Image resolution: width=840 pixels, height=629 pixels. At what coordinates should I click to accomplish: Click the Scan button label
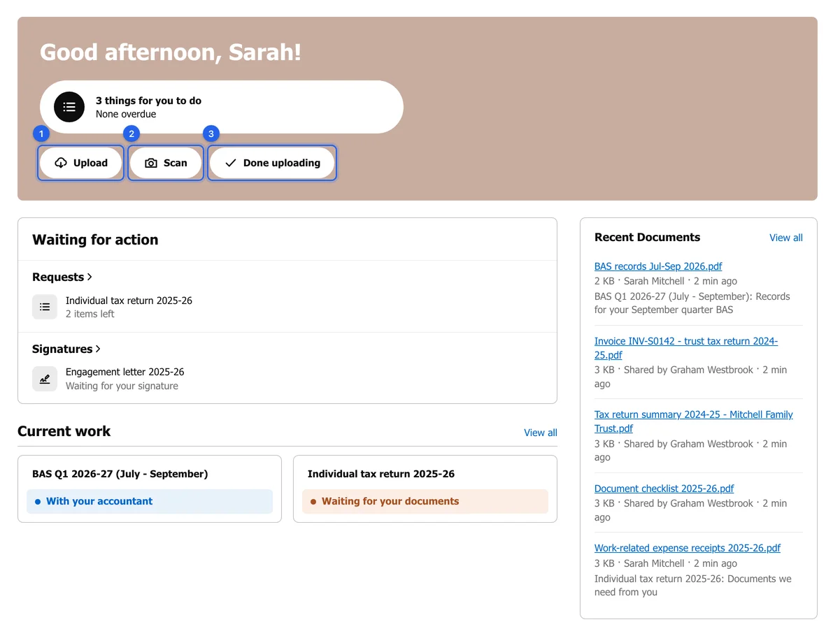(x=176, y=163)
